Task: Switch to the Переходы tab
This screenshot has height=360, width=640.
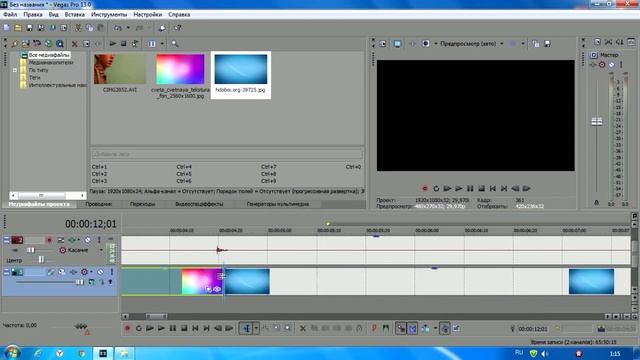Action: (x=142, y=204)
